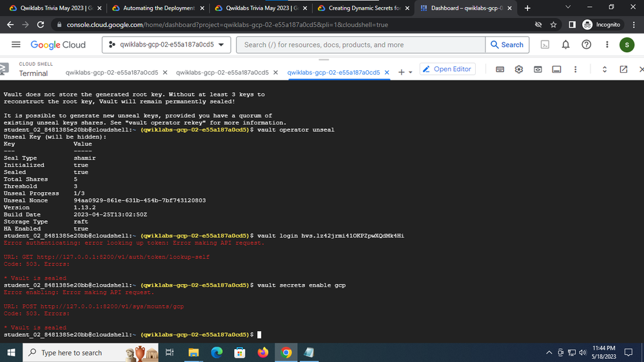Activate Cloud Shell icon in header

pos(545,44)
